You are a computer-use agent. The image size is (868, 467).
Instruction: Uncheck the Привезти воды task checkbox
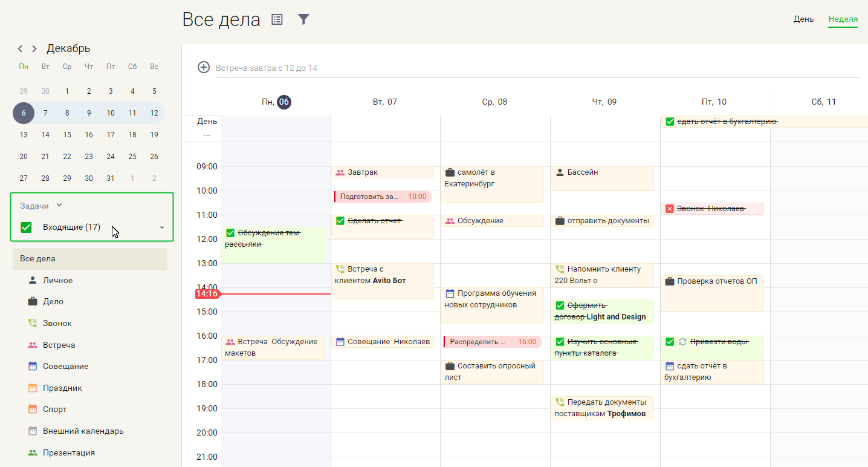(x=670, y=342)
